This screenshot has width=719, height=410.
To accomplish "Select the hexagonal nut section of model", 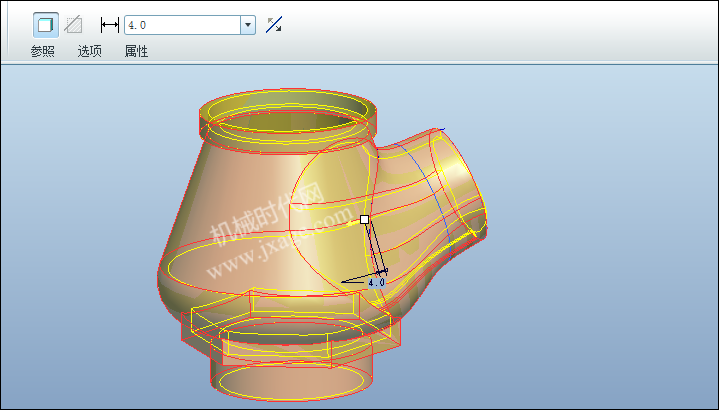I will click(x=289, y=326).
